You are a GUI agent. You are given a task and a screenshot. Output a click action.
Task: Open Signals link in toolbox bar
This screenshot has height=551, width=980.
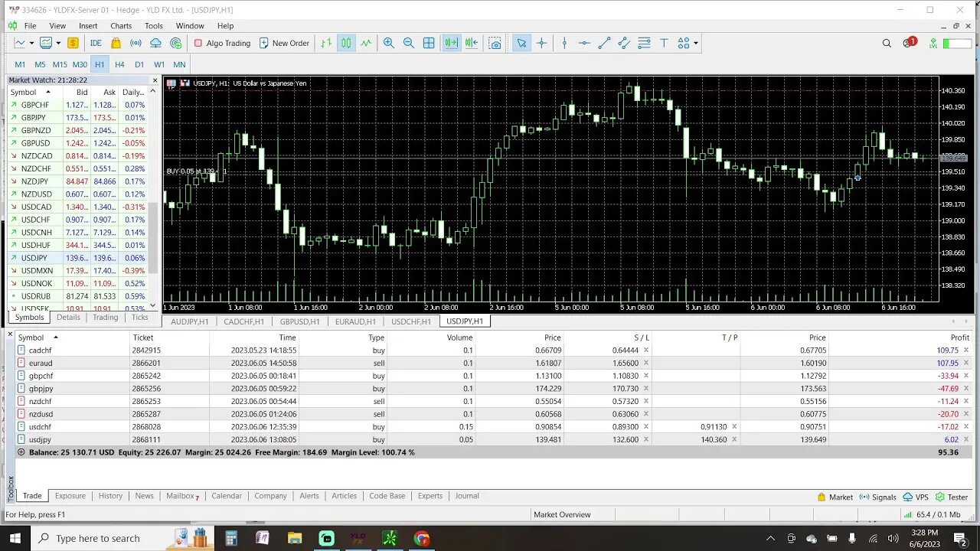click(x=877, y=497)
